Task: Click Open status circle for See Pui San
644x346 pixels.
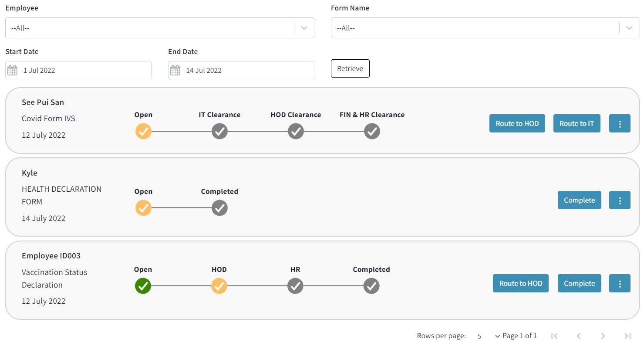Action: pyautogui.click(x=143, y=131)
